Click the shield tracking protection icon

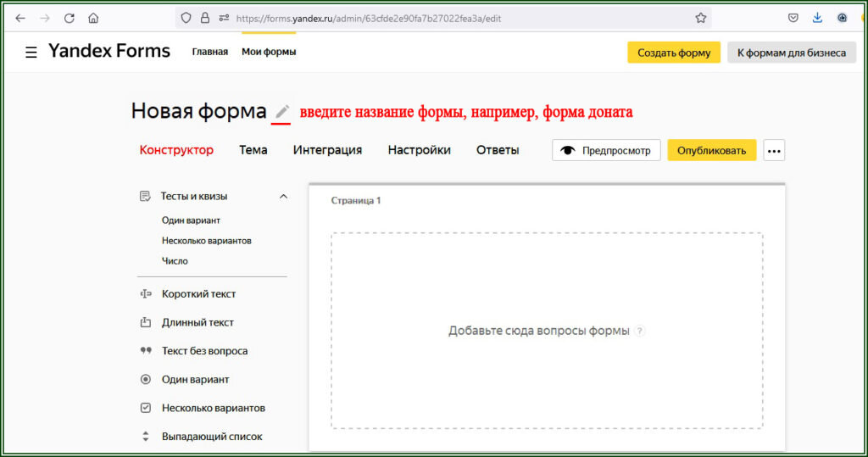click(x=186, y=19)
